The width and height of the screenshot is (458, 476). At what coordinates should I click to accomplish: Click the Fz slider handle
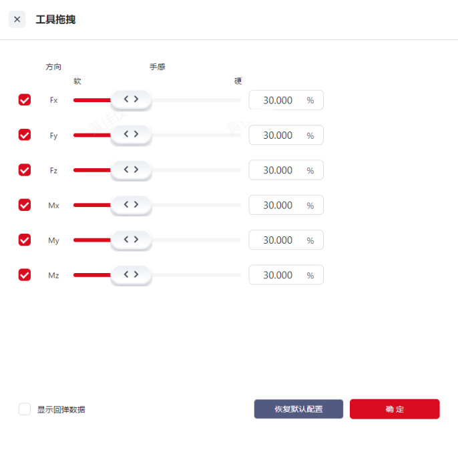tap(131, 170)
